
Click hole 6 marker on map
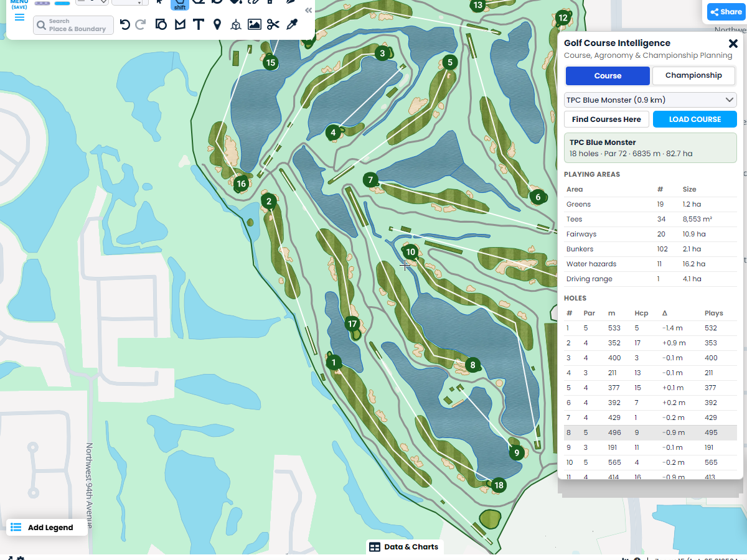tap(538, 197)
